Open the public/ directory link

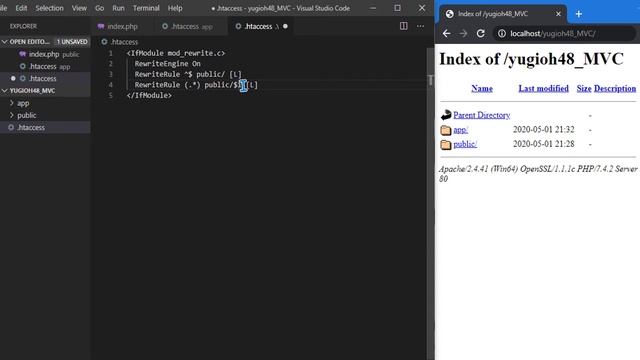(x=465, y=144)
